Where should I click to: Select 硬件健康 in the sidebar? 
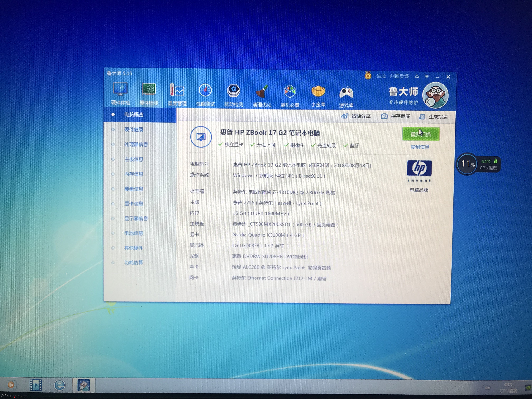134,130
